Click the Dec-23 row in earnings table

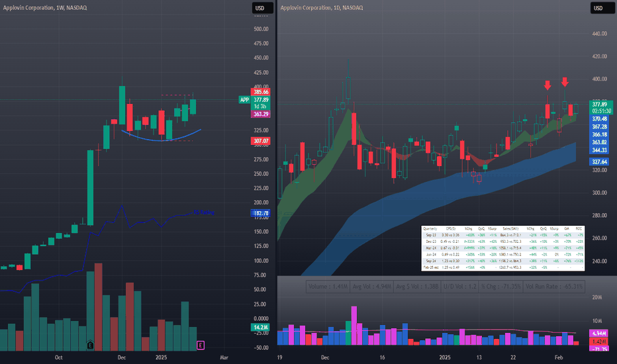coord(503,241)
